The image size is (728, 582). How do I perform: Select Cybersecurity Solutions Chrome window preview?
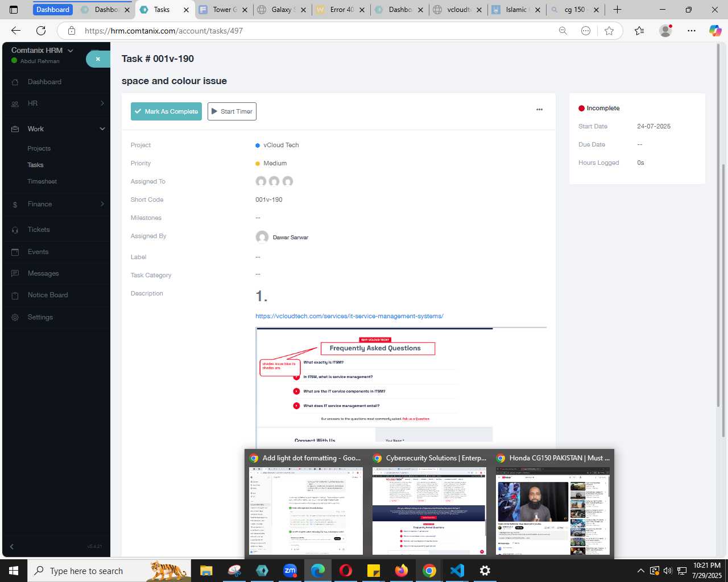point(429,505)
